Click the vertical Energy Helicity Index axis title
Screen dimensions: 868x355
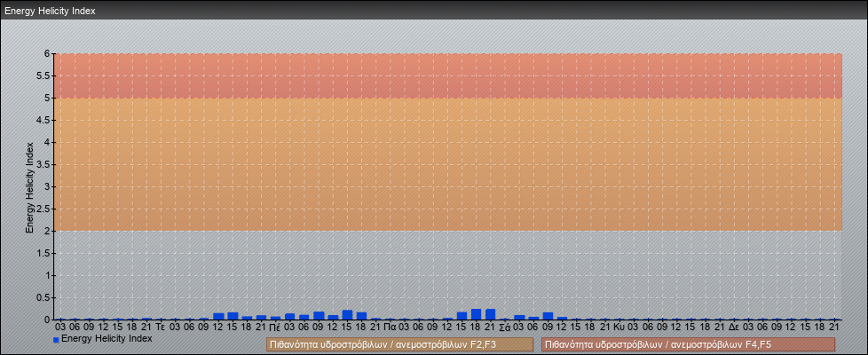[x=30, y=187]
